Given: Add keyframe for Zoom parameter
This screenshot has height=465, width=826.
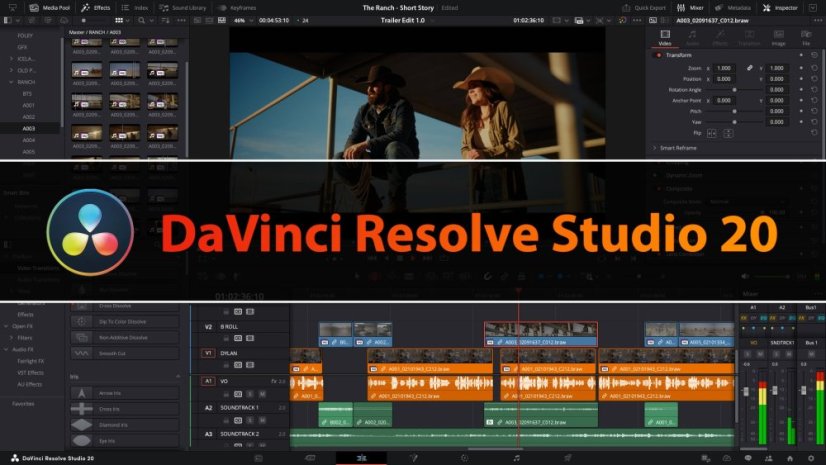Looking at the screenshot, I should [801, 68].
